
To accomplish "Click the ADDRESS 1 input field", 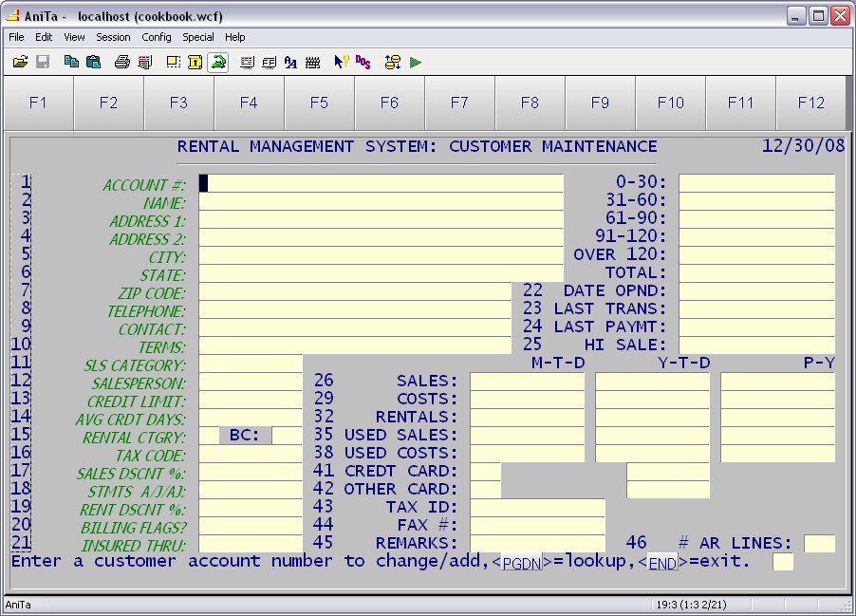I will [x=381, y=219].
